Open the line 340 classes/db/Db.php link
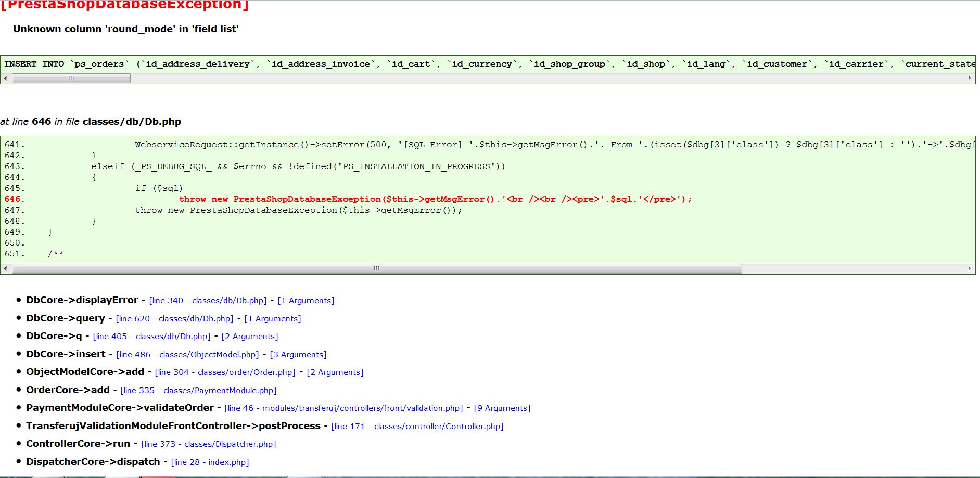This screenshot has height=478, width=980. coord(208,301)
